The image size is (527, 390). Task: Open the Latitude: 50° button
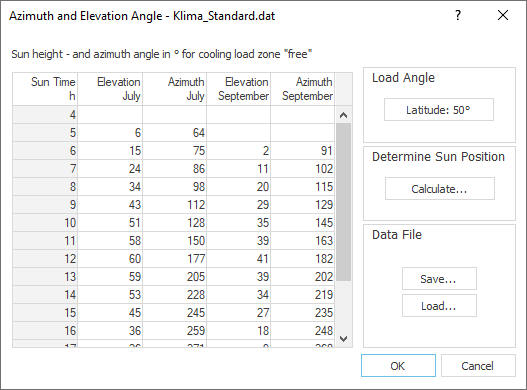tap(439, 110)
